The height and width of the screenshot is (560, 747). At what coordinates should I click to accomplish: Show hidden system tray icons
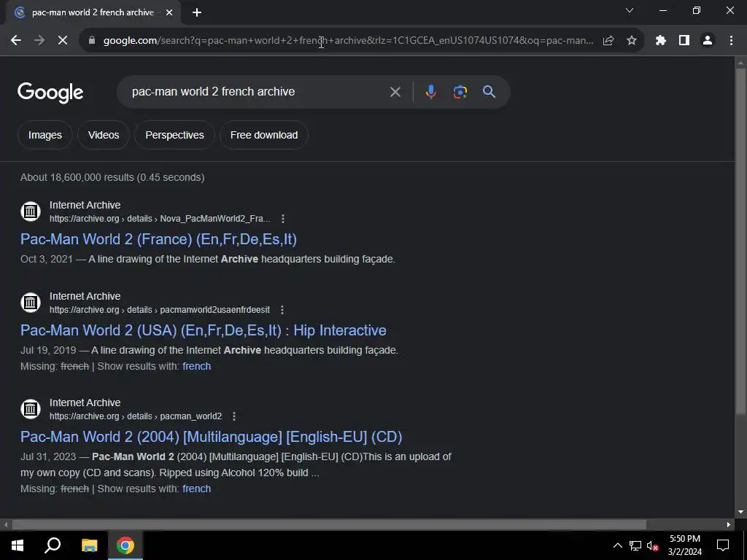point(617,545)
